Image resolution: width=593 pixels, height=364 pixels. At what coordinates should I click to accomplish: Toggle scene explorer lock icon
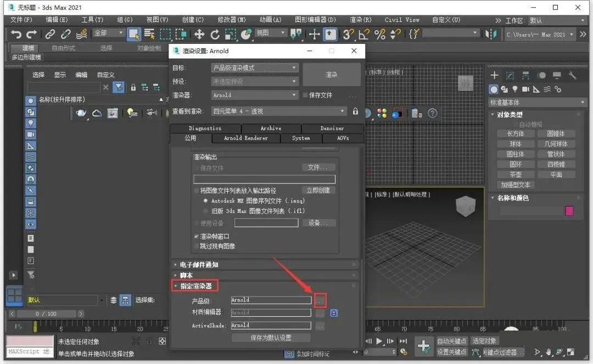133,87
